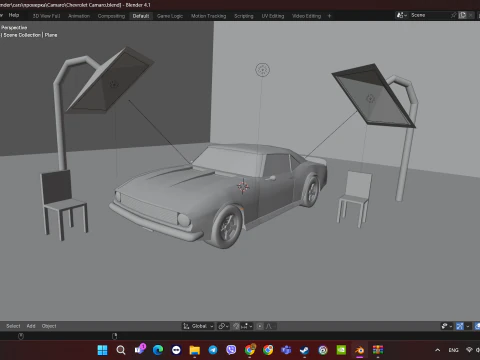The height and width of the screenshot is (360, 480).
Task: Open Microsoft Teams chat with notification badge
Action: [x=140, y=349]
